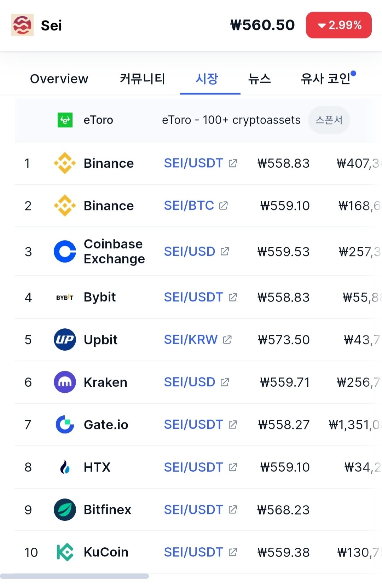Tap the Gate.io logo icon
Image resolution: width=382 pixels, height=588 pixels.
pos(65,425)
